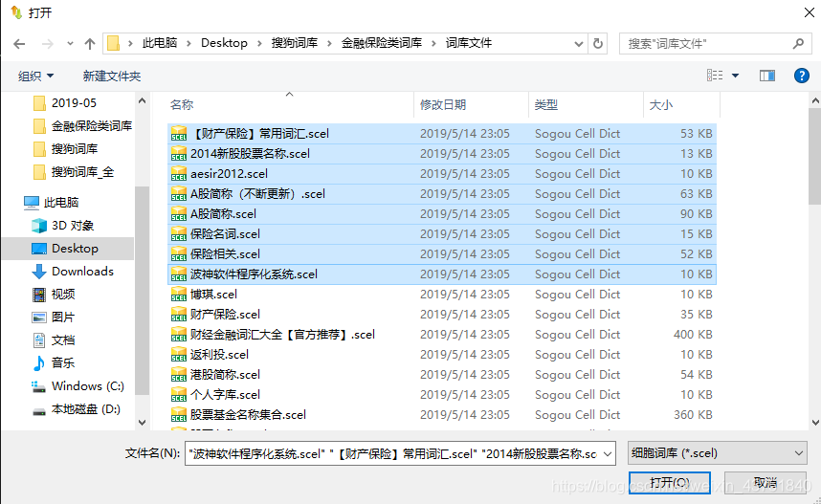Select 财产保险.scel file
Viewport: 821px width, 504px height.
[x=442, y=315]
